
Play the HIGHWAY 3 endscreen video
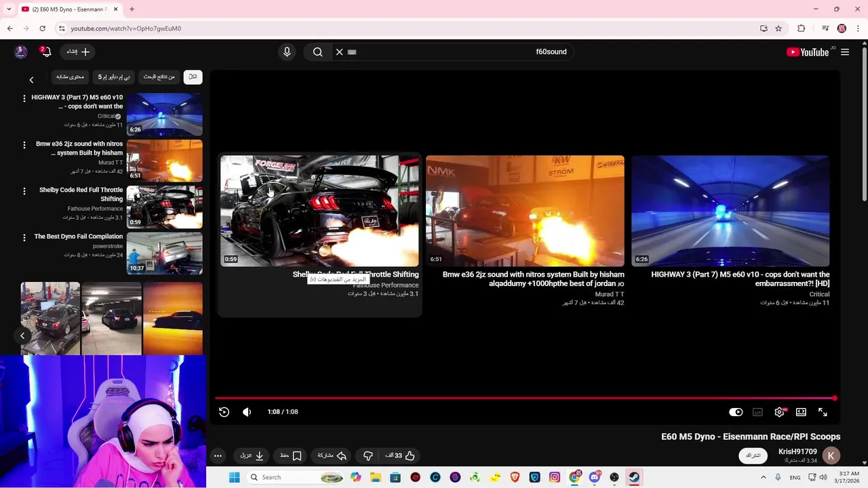pyautogui.click(x=730, y=211)
